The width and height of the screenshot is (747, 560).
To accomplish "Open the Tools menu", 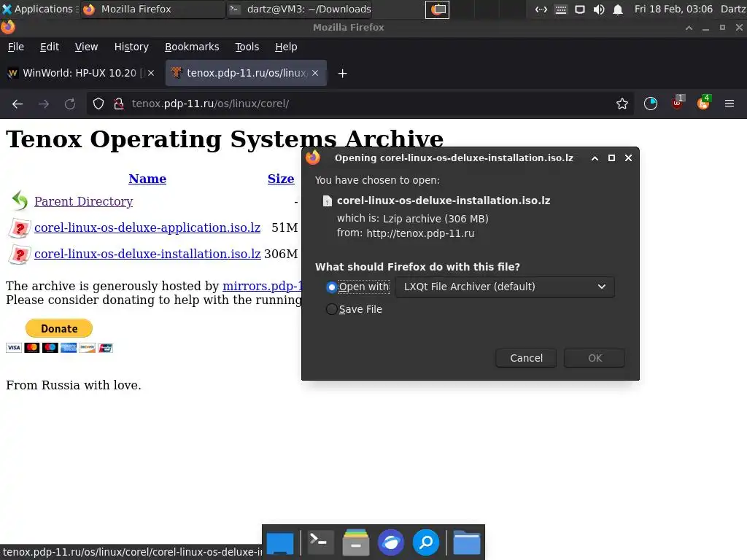I will pos(247,47).
